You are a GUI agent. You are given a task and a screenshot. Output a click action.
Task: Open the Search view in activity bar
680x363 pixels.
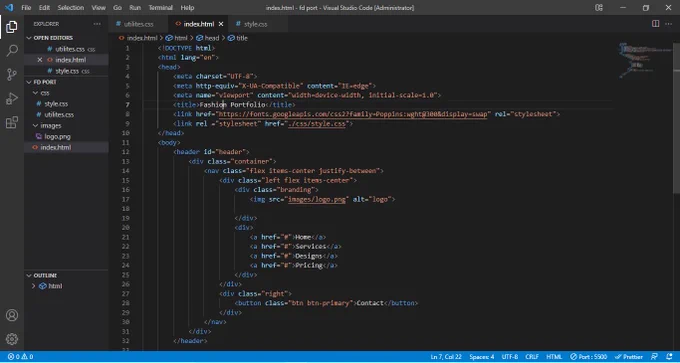pyautogui.click(x=12, y=51)
